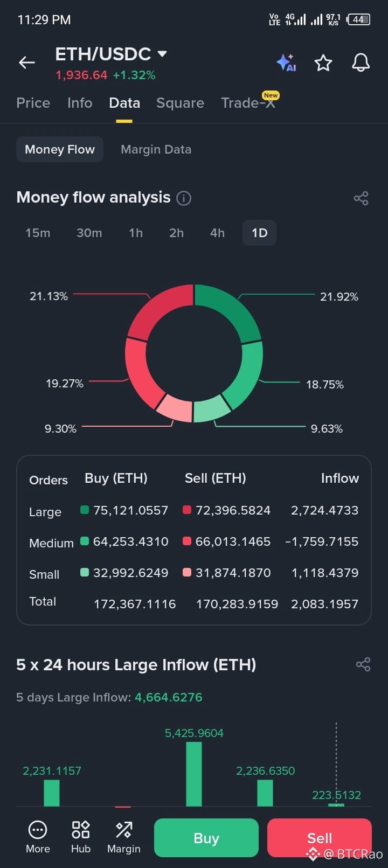Expand the ETH/USDC pair dropdown arrow

coord(162,54)
